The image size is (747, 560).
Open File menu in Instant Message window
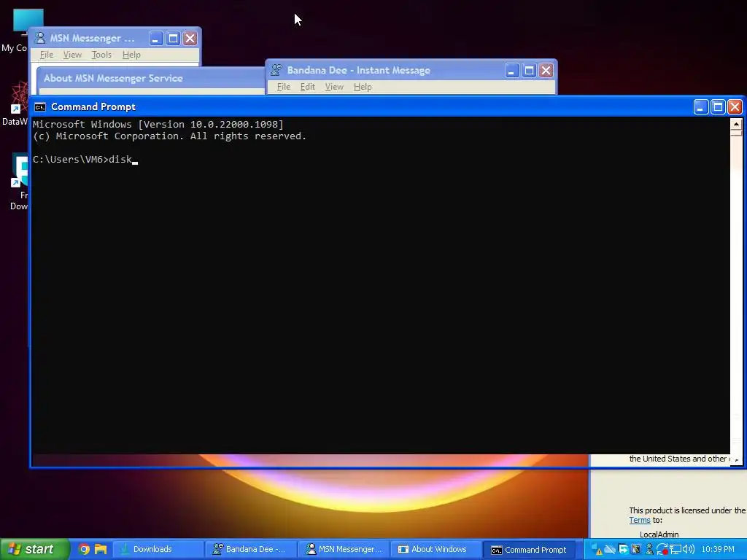pos(284,87)
